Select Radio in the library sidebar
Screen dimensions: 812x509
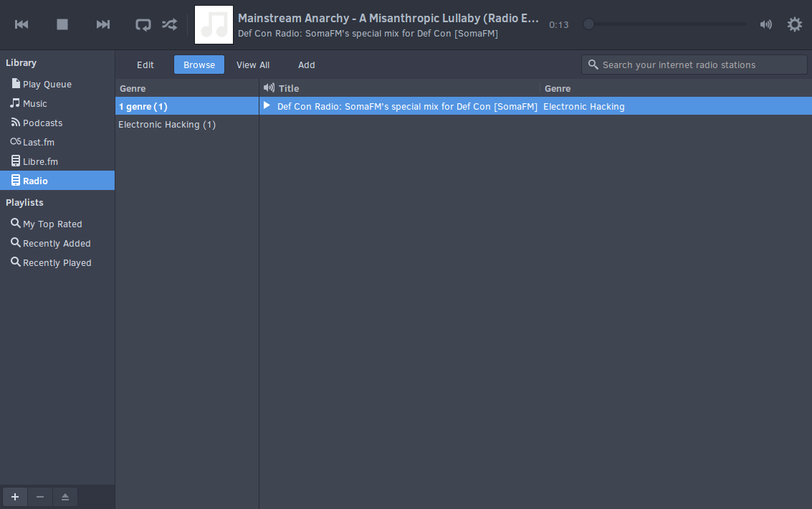[x=57, y=181]
